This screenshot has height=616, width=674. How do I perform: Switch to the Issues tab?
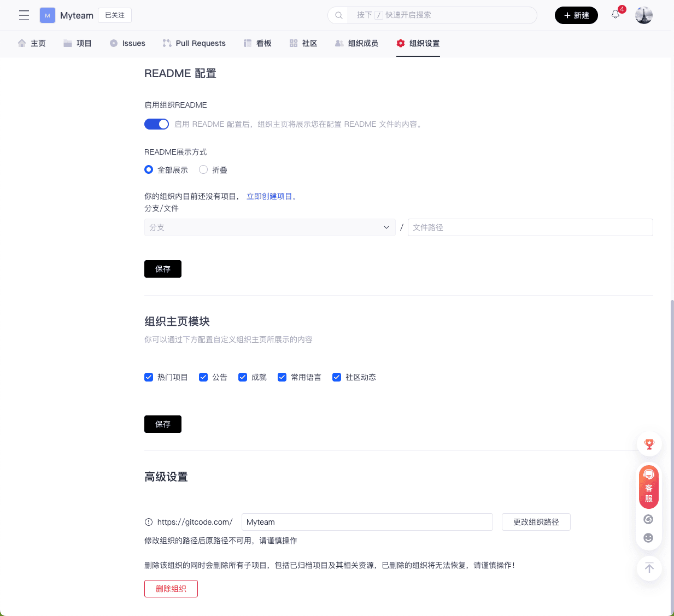[128, 43]
